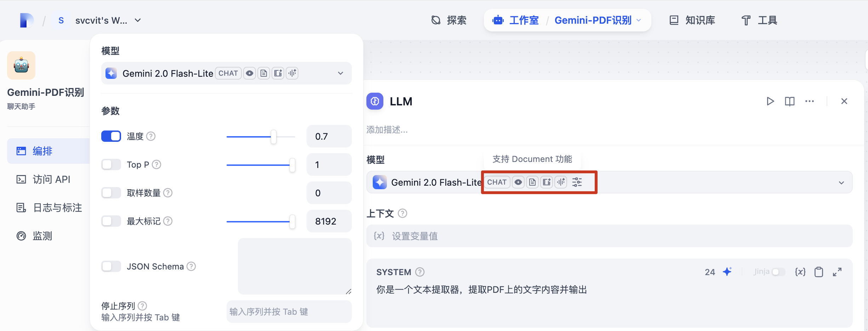Expand the SYSTEM prompt editor to fullscreen
The width and height of the screenshot is (868, 331).
837,272
